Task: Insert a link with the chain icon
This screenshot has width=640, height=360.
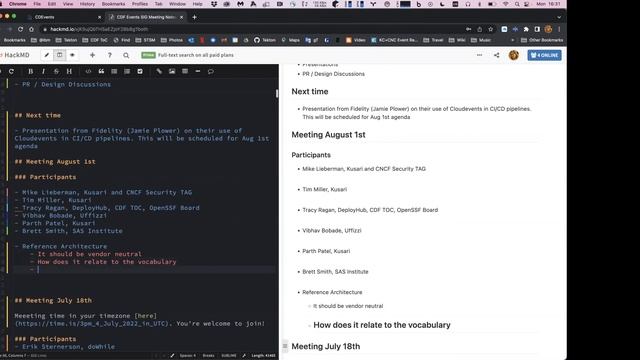Action: (159, 71)
